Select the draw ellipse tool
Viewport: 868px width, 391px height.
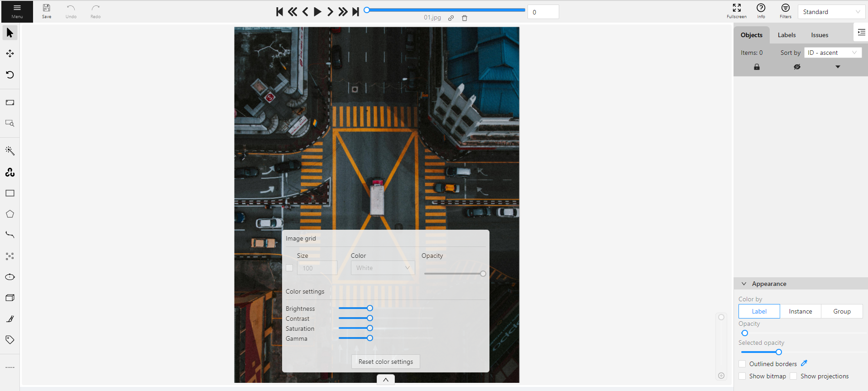click(x=10, y=277)
